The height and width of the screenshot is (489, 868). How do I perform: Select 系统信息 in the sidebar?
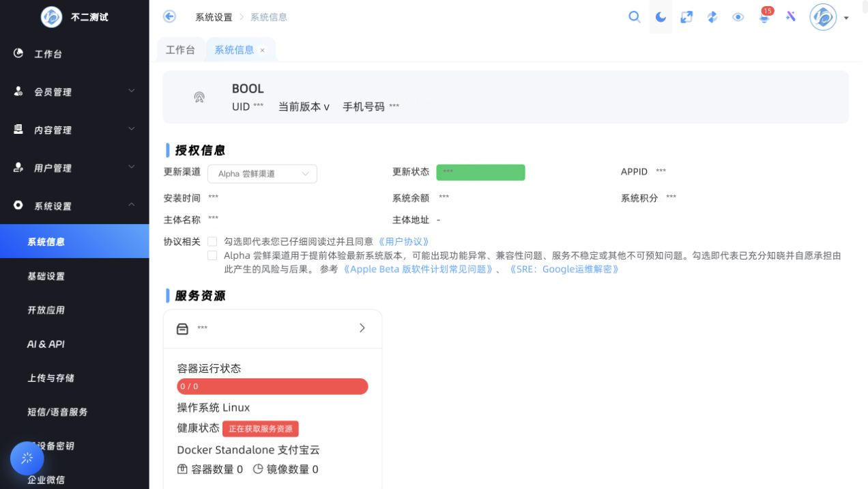click(x=74, y=242)
